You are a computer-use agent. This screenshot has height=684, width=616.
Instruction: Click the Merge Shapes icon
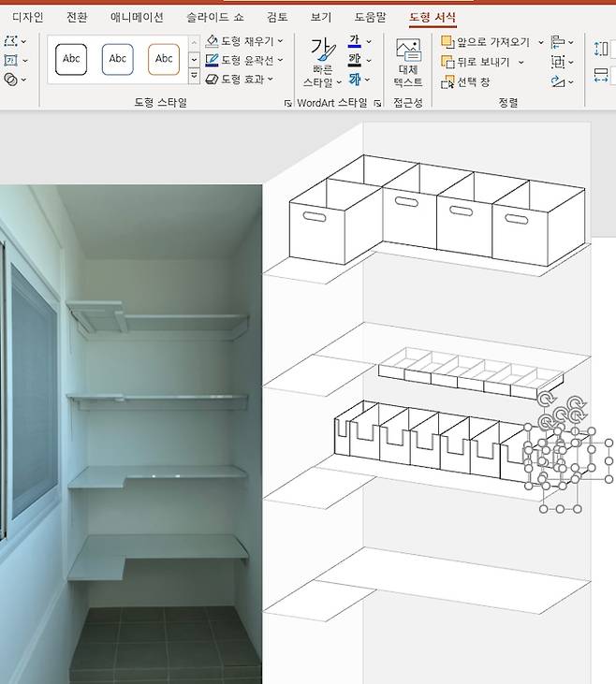tap(10, 80)
